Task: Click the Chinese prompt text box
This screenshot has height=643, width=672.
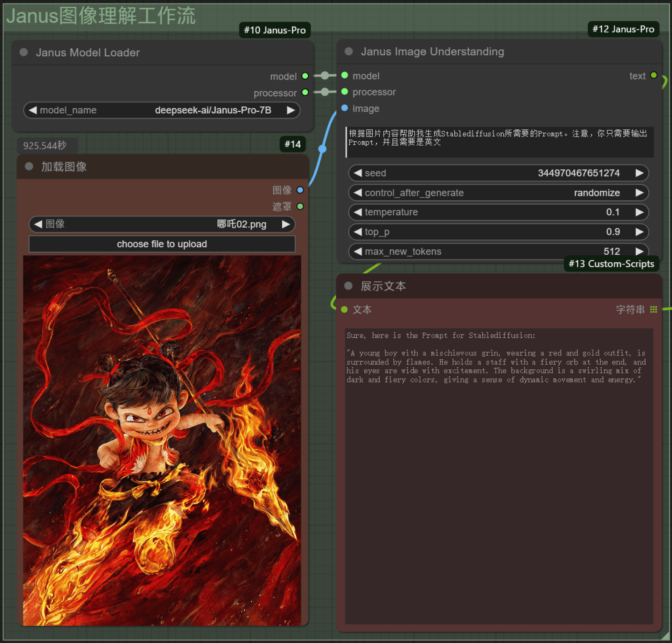Action: click(499, 142)
